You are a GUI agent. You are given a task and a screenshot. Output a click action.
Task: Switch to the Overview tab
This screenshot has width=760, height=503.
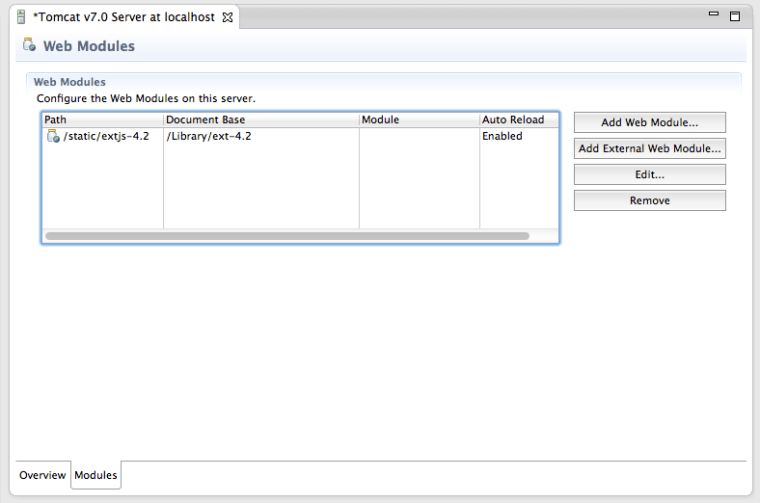(x=42, y=475)
